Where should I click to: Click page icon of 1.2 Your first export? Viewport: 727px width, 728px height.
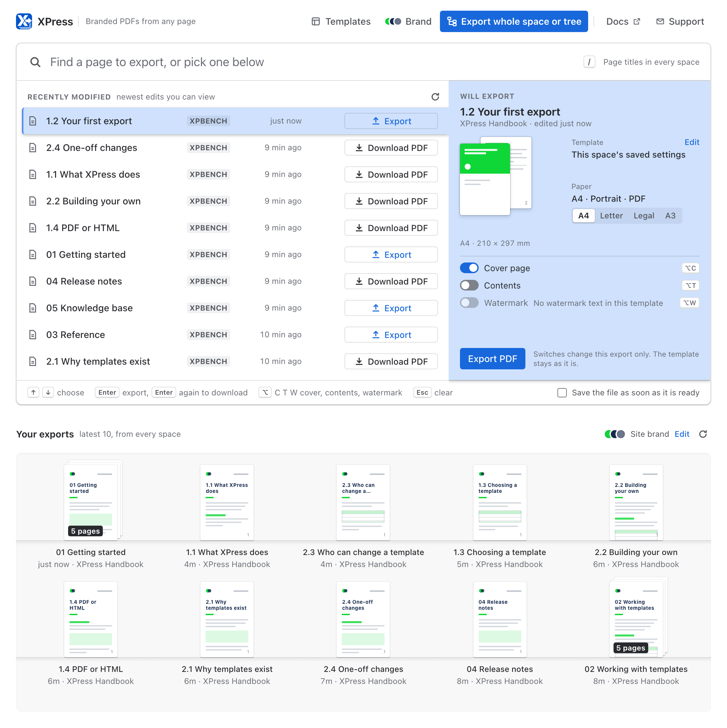33,121
